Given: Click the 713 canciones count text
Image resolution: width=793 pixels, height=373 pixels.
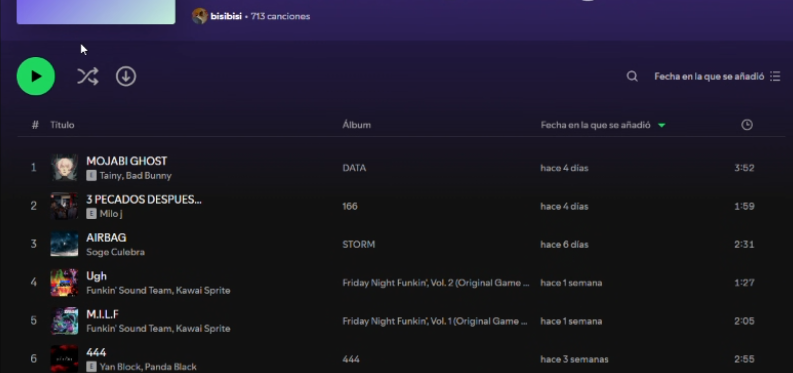Looking at the screenshot, I should 280,16.
